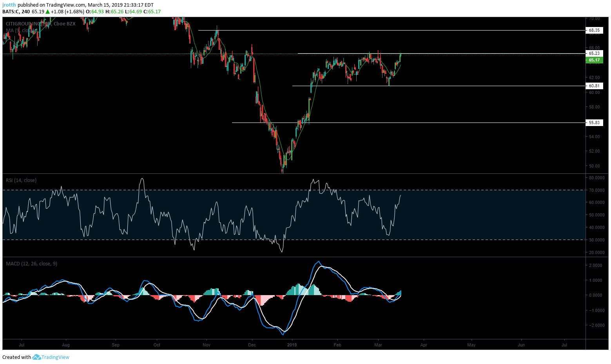
Task: Click the H:65.26 high value
Action: click(114, 11)
